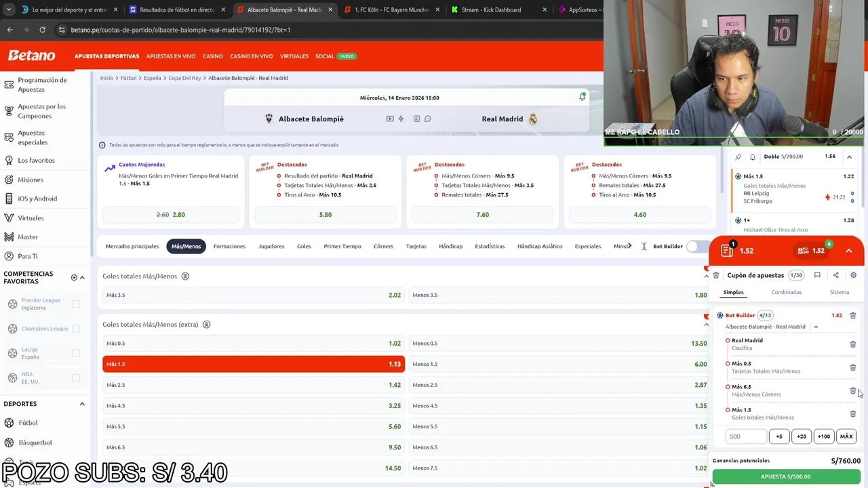The height and width of the screenshot is (488, 868).
Task: Bookmark the bet coupon
Action: (817, 275)
